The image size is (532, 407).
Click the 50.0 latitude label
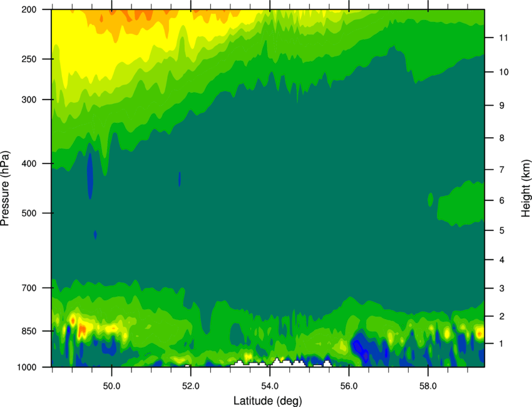click(111, 386)
